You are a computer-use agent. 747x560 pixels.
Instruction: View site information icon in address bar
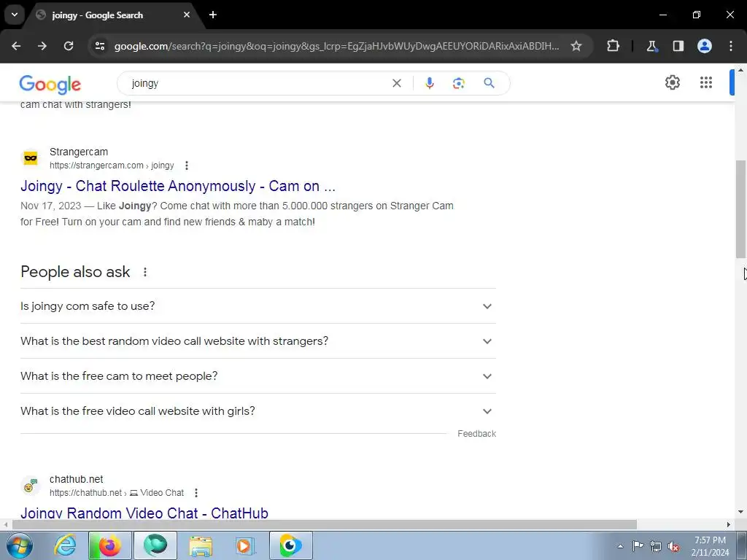pos(100,46)
